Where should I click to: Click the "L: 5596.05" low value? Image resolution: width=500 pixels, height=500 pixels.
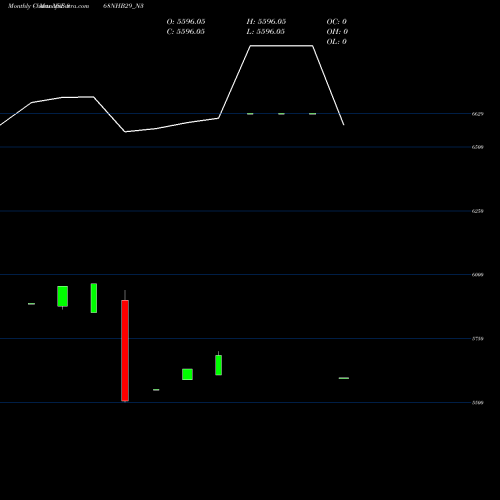point(266,32)
